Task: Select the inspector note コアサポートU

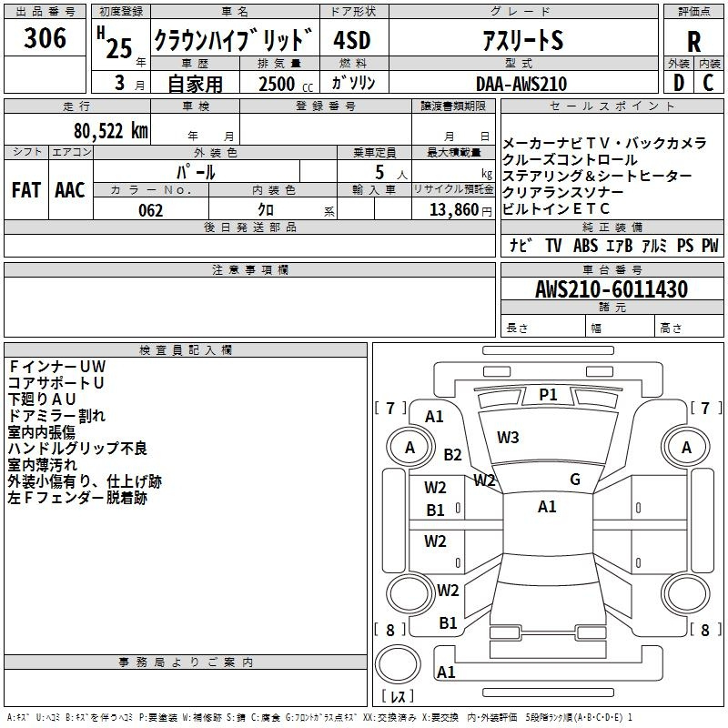Action: 56,382
